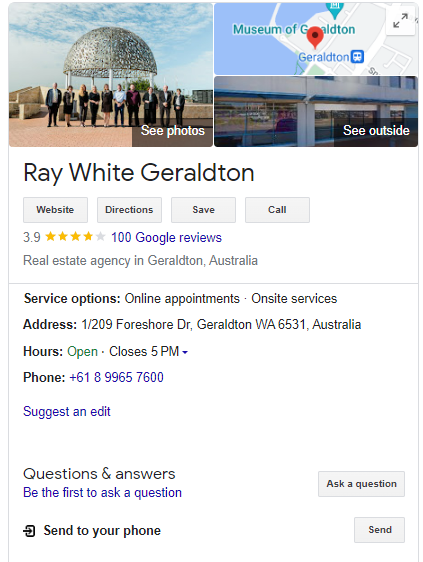Screen dimensions: 423x562
Task: Open the Suggest an edit link
Action: coord(67,411)
